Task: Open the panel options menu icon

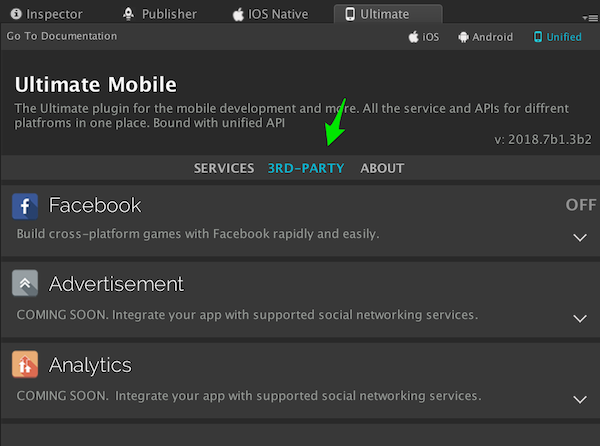Action: 590,18
